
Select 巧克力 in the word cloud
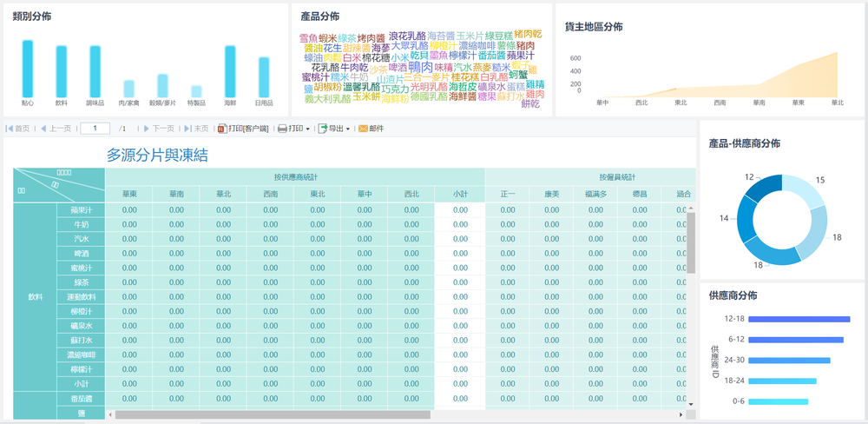(395, 89)
